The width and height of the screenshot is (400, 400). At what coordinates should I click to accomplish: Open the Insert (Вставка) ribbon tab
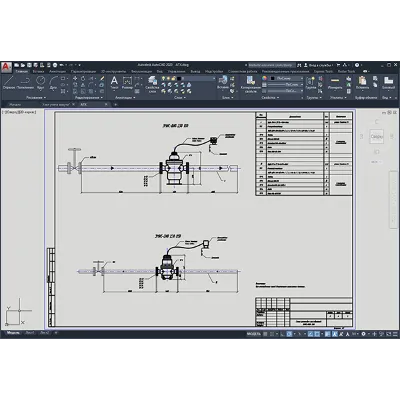point(39,71)
